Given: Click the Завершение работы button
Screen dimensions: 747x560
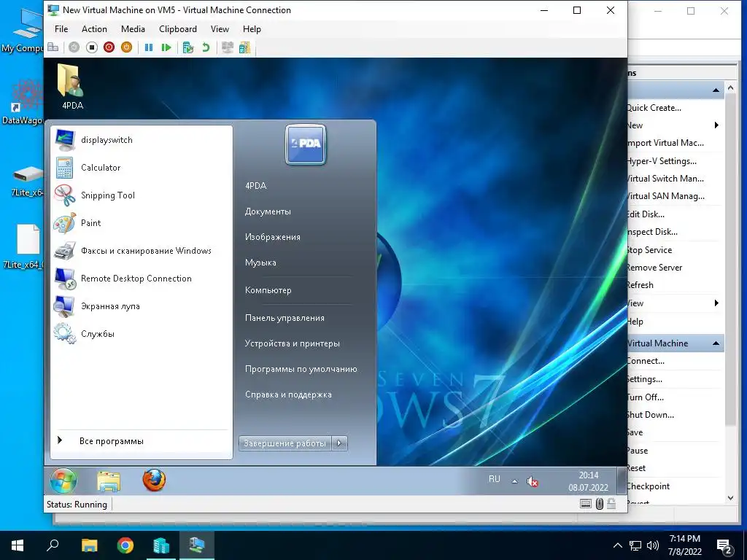Looking at the screenshot, I should pyautogui.click(x=285, y=443).
